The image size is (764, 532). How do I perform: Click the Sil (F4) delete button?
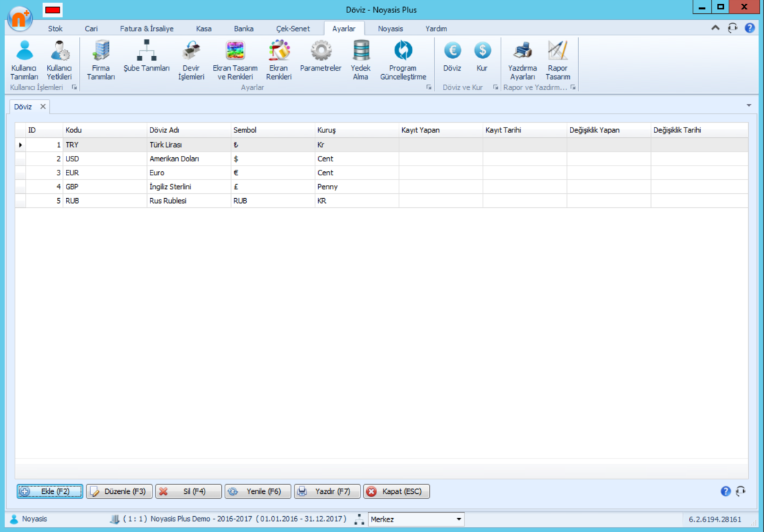pos(189,492)
